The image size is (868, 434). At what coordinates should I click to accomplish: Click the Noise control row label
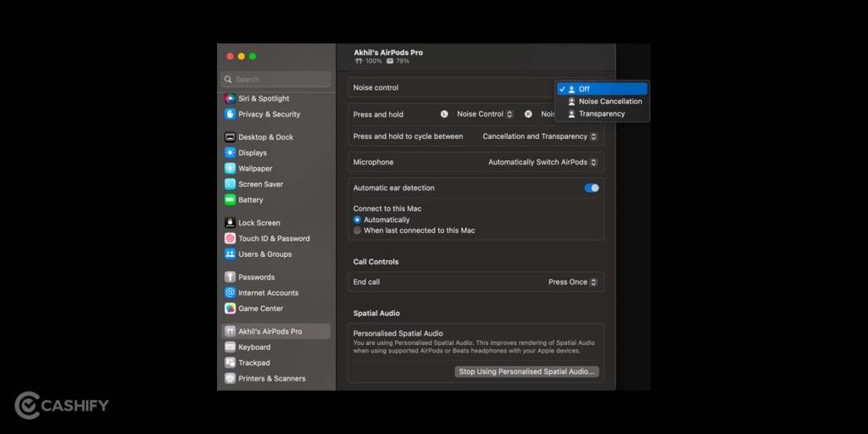point(376,87)
